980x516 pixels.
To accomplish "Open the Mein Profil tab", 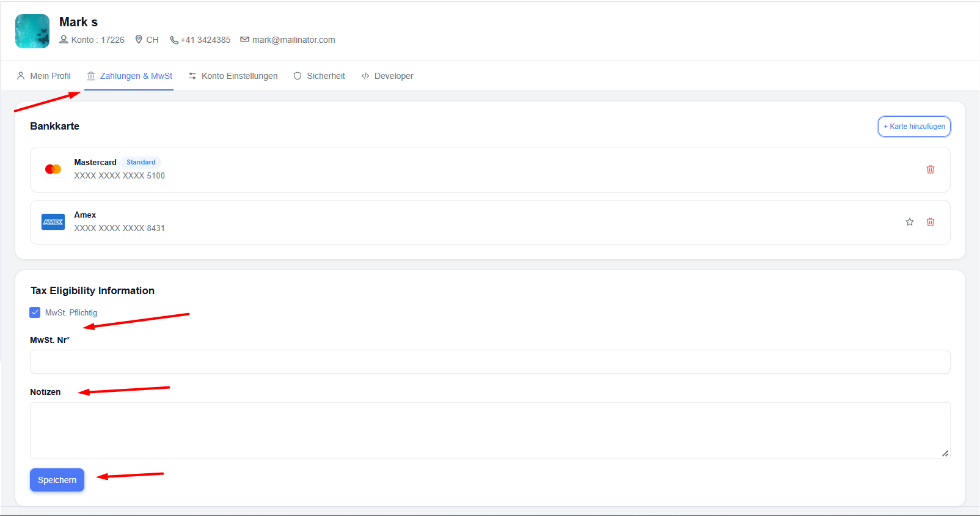I will 44,76.
